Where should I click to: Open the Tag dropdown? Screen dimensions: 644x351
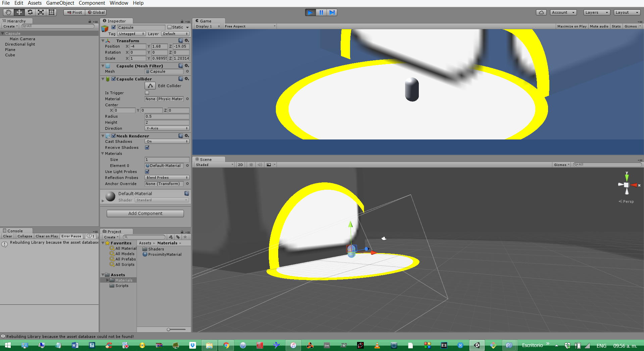(x=131, y=34)
